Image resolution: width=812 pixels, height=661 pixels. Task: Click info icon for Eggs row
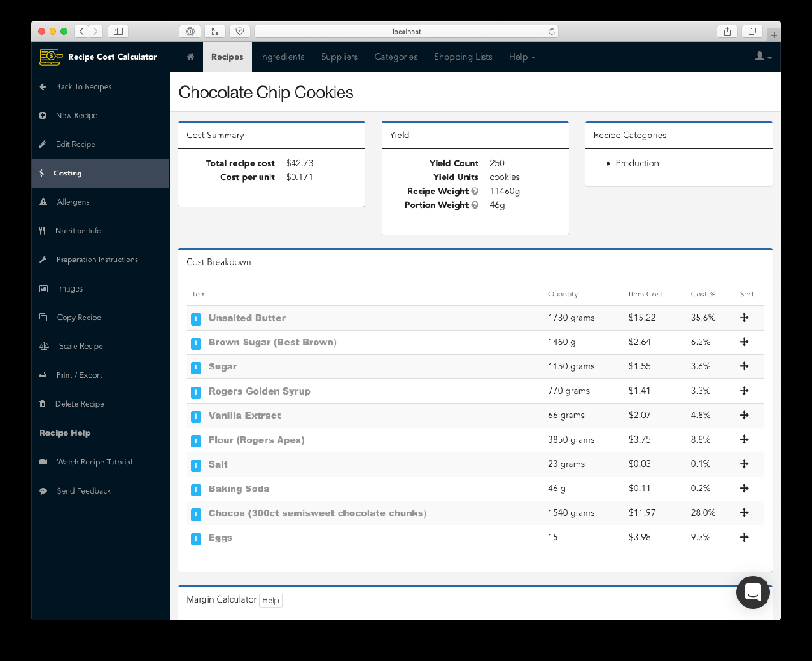196,538
